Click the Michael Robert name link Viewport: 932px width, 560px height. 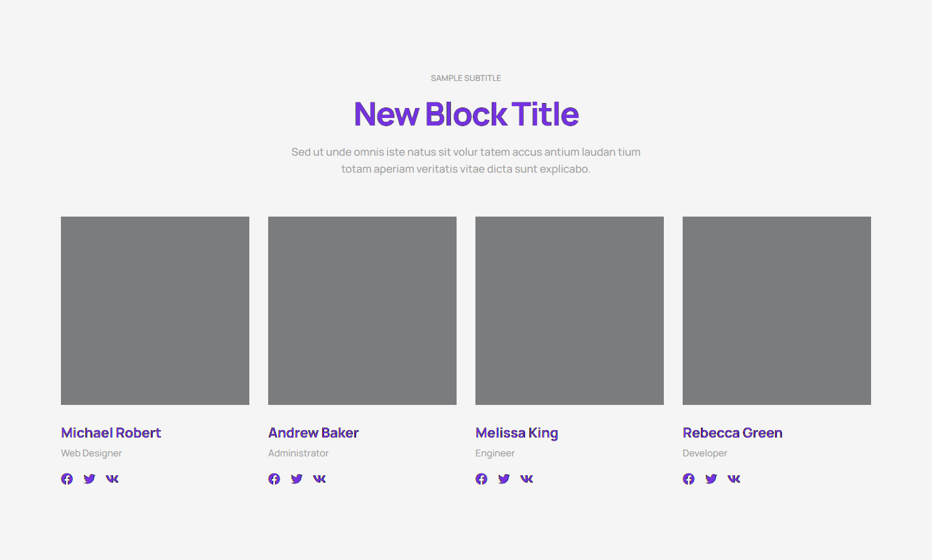click(x=111, y=433)
